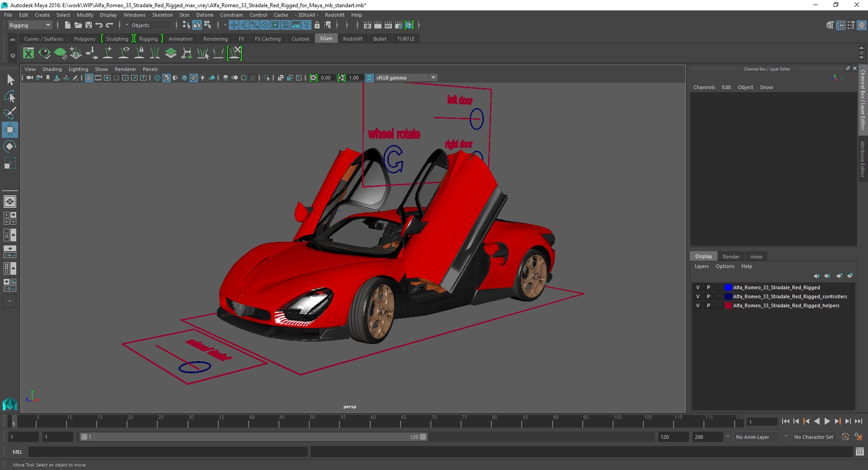Choose the Paint selection tool

10,113
